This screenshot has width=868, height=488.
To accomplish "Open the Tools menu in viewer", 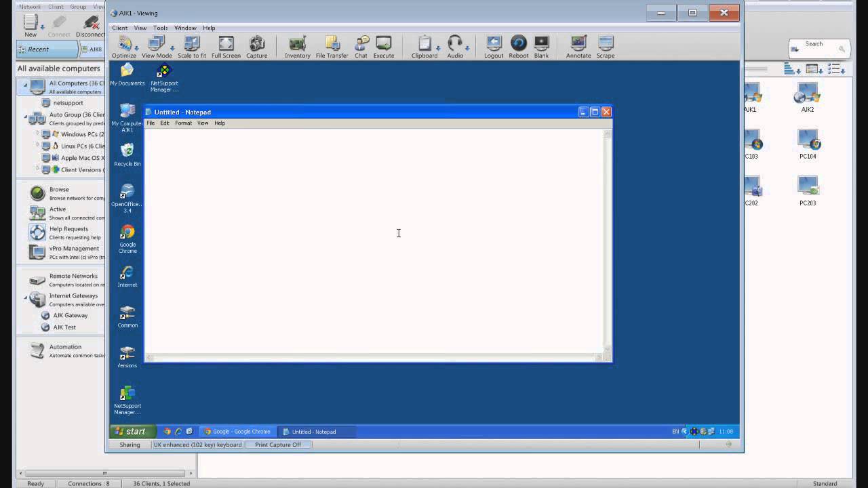I will point(160,28).
